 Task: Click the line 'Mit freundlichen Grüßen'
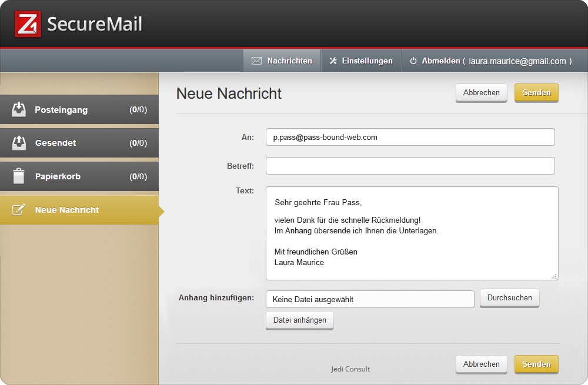pyautogui.click(x=316, y=252)
